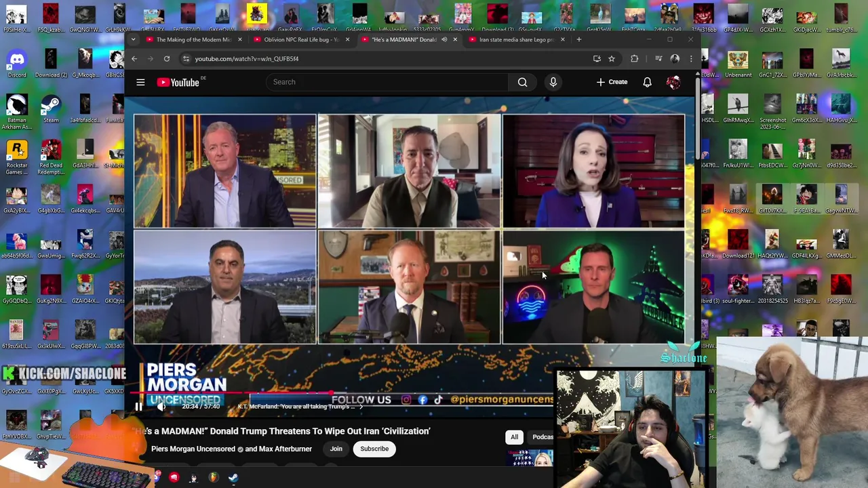Click the install app icon in address bar
This screenshot has height=488, width=868.
tap(597, 59)
